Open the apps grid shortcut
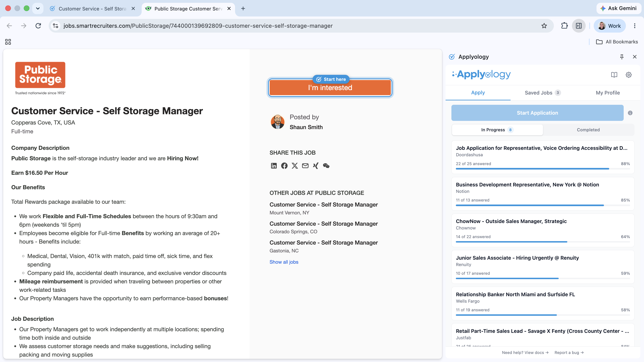Image resolution: width=644 pixels, height=362 pixels. [x=8, y=42]
